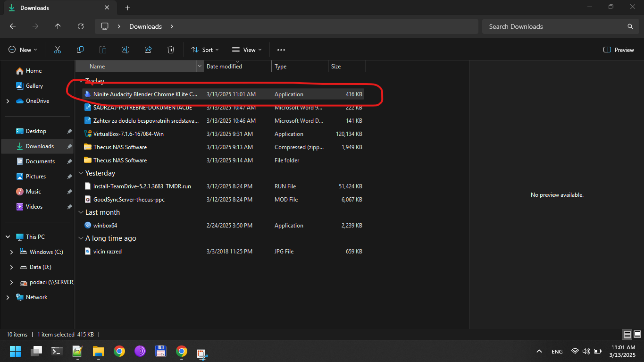Expand Windows (C:) drive node
This screenshot has width=644, height=362.
click(x=12, y=252)
